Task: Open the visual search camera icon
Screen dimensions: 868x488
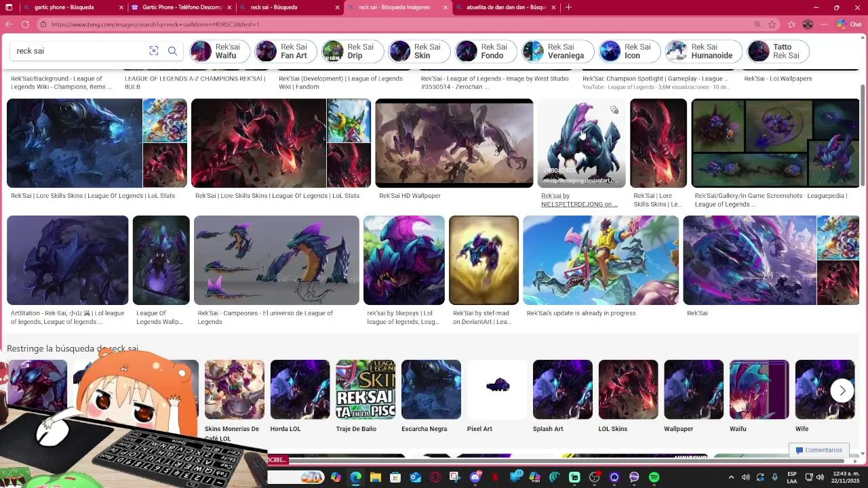Action: (x=154, y=51)
